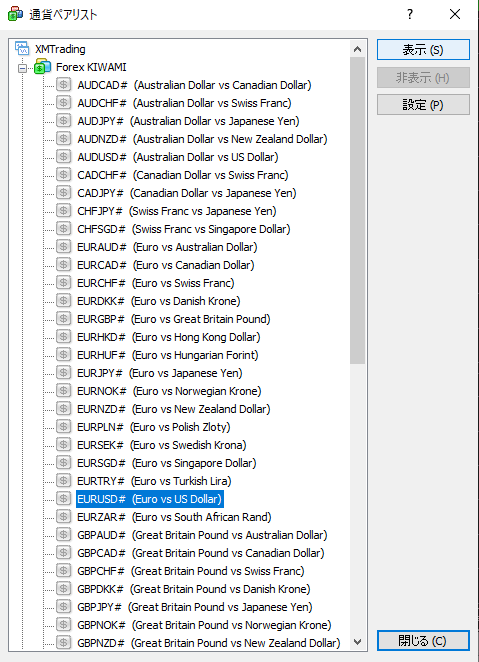Click the 設定 (P) properties button
This screenshot has width=479, height=662.
[423, 105]
